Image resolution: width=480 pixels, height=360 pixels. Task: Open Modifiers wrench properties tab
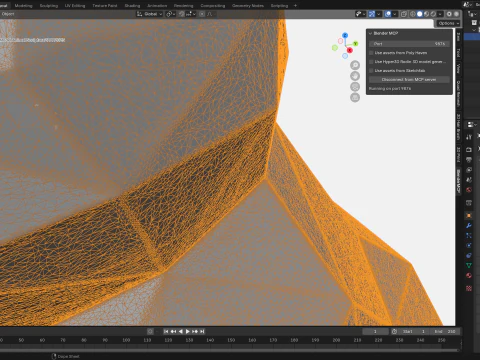point(469,226)
